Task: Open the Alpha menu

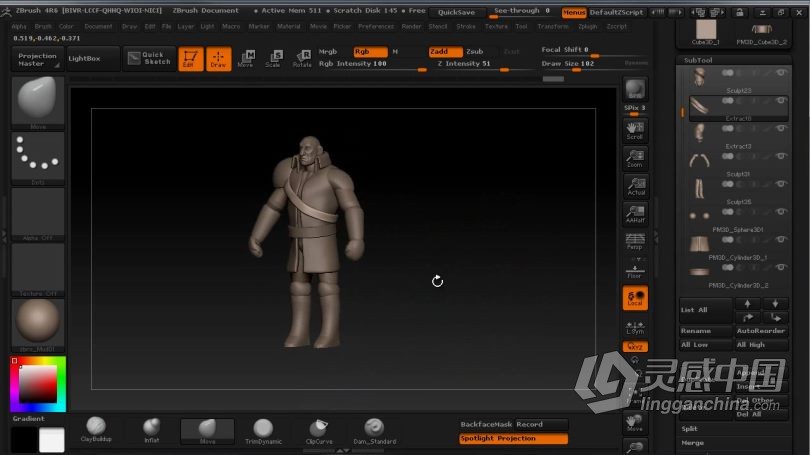Action: (19, 26)
